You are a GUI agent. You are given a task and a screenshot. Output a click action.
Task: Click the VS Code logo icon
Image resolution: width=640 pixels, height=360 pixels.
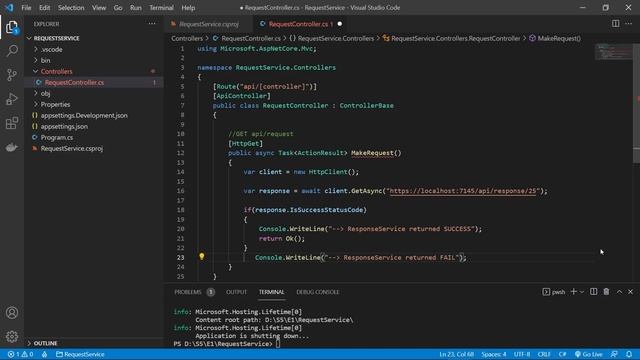coord(9,7)
